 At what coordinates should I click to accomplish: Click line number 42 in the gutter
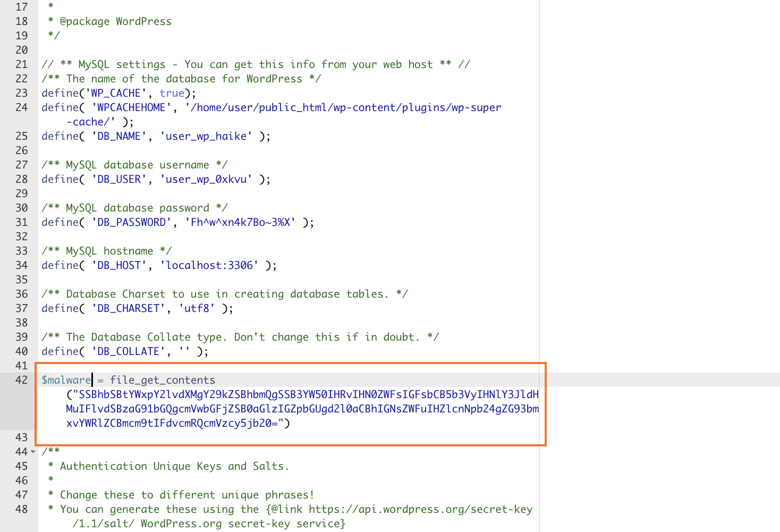21,380
